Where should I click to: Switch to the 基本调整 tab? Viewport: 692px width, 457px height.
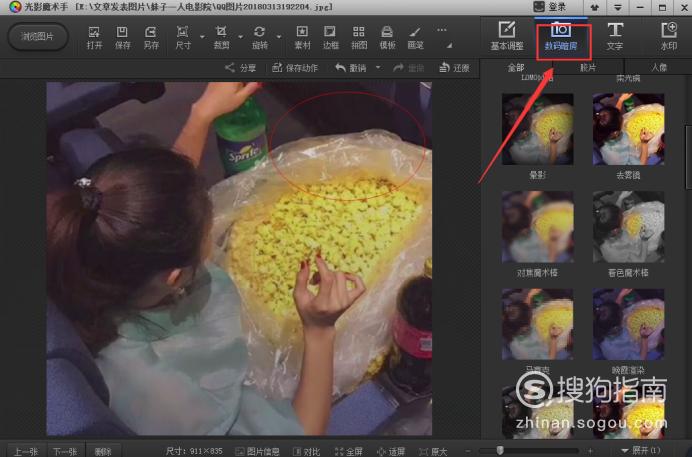coord(507,36)
